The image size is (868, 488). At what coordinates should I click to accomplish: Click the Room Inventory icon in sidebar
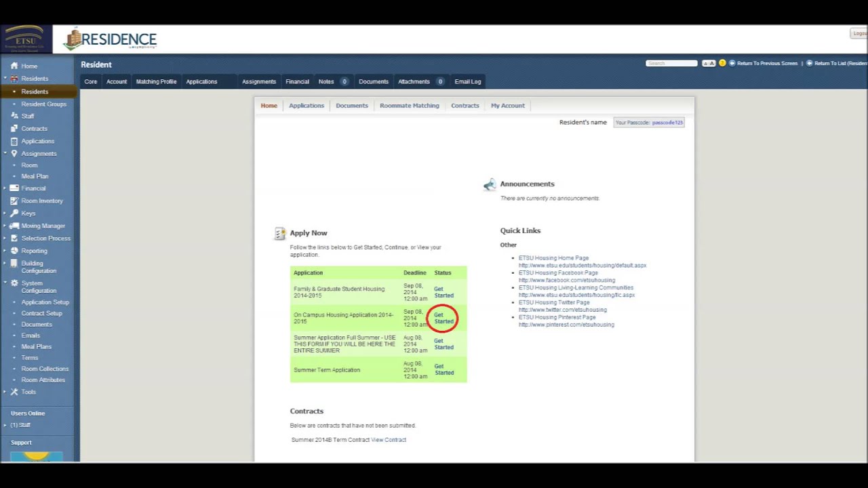[x=14, y=201]
